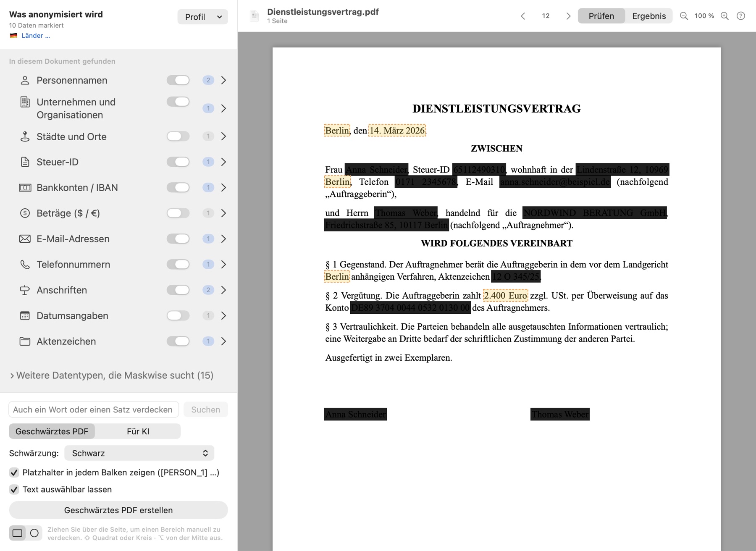Toggle the E-Mail-Adressen switch
The image size is (756, 551).
click(x=178, y=239)
